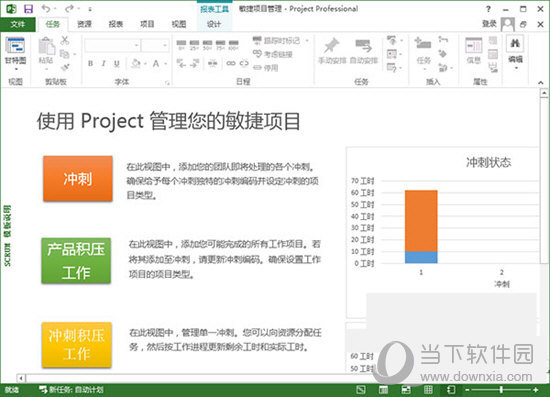Click the Details icon in 属性 group
550x397 pixels.
click(x=493, y=54)
